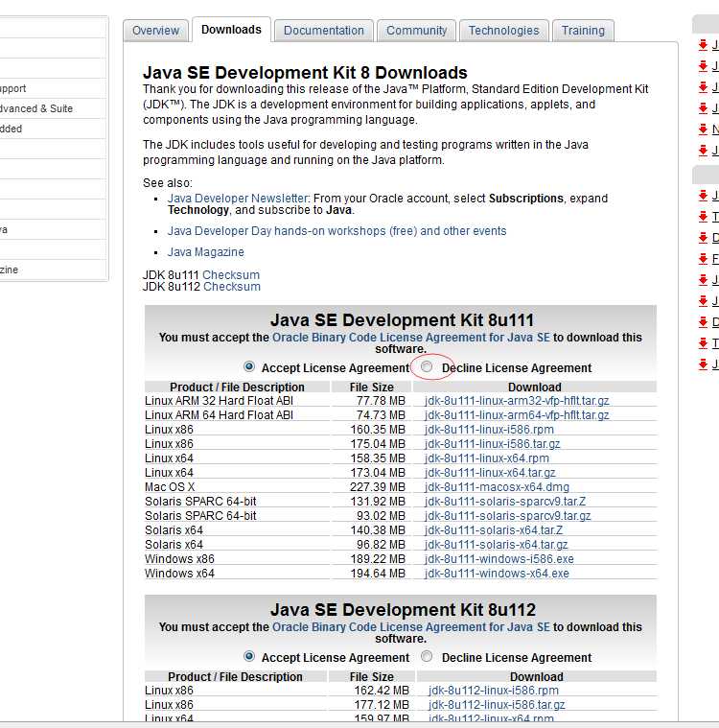Screen dimensions: 719x728
Task: Download jdk-8u111-linux-arm64-vfp-hflt.tar.gz
Action: 517,415
